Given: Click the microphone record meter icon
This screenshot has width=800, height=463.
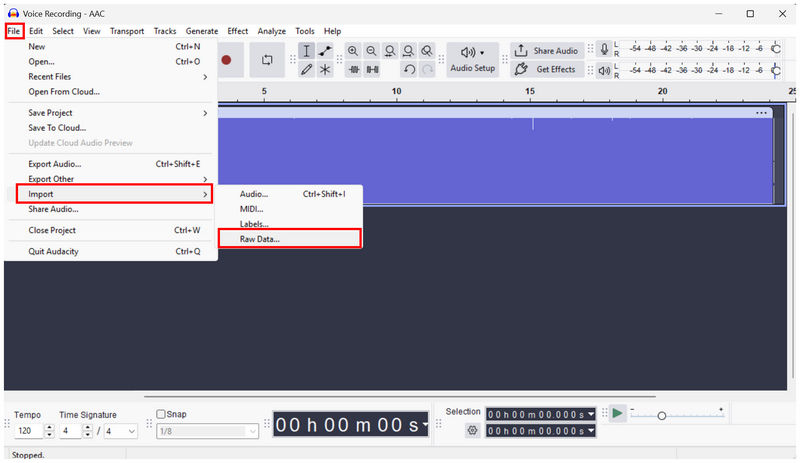Looking at the screenshot, I should 604,50.
